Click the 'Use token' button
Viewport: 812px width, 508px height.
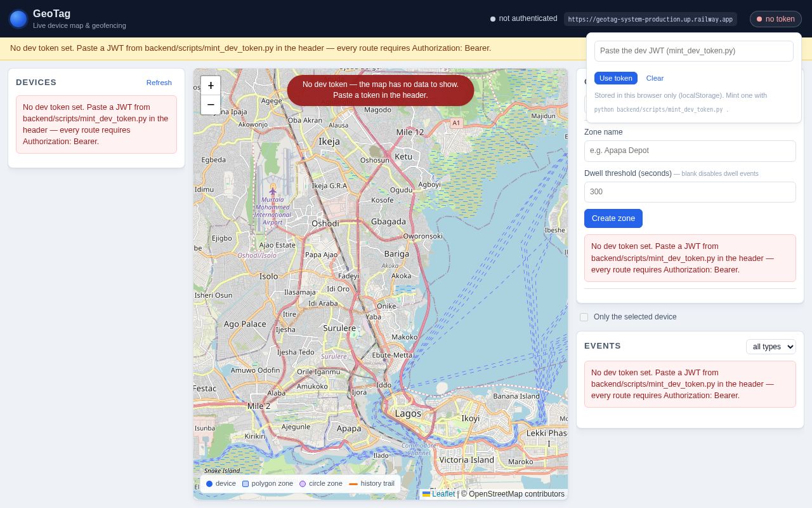tap(616, 78)
